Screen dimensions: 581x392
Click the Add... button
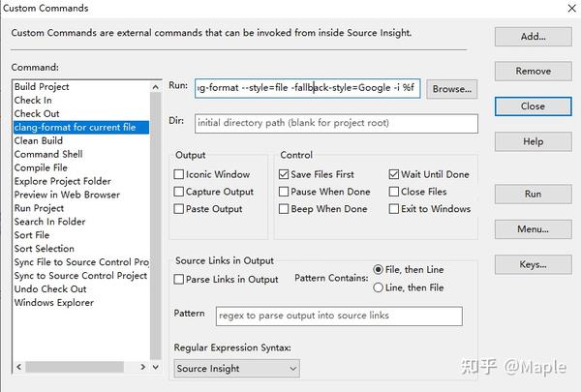pos(534,37)
